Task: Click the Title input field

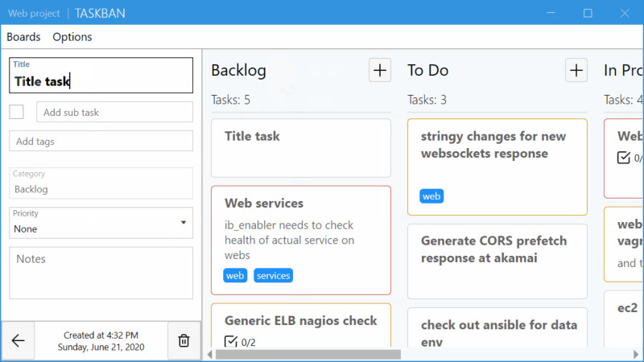Action: (x=101, y=75)
